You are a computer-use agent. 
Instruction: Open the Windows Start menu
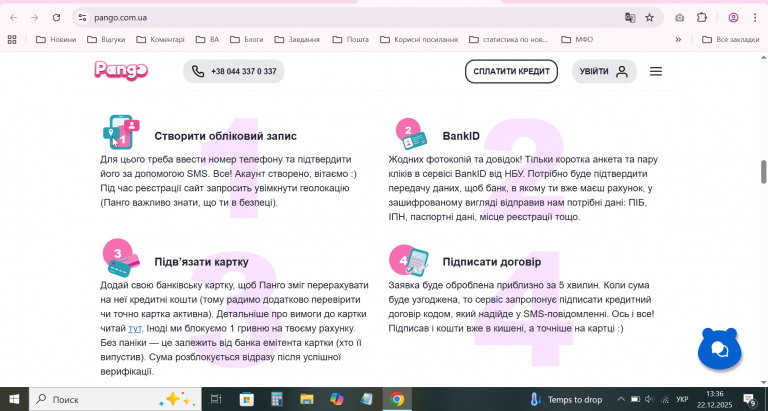click(x=14, y=399)
